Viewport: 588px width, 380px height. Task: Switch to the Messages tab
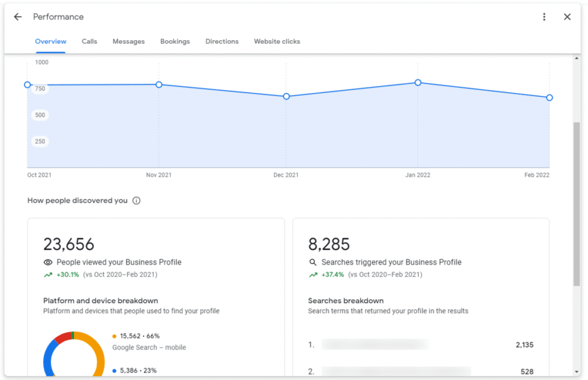click(128, 41)
